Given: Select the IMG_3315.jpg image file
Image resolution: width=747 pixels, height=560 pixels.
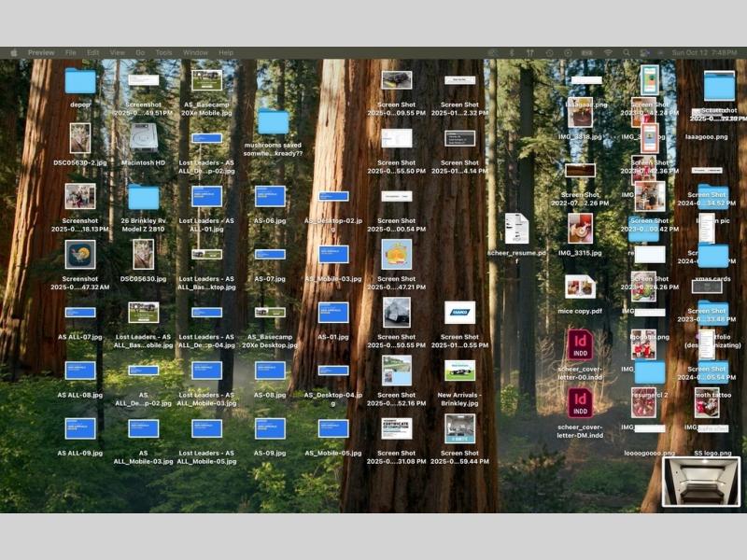Looking at the screenshot, I should tap(580, 228).
